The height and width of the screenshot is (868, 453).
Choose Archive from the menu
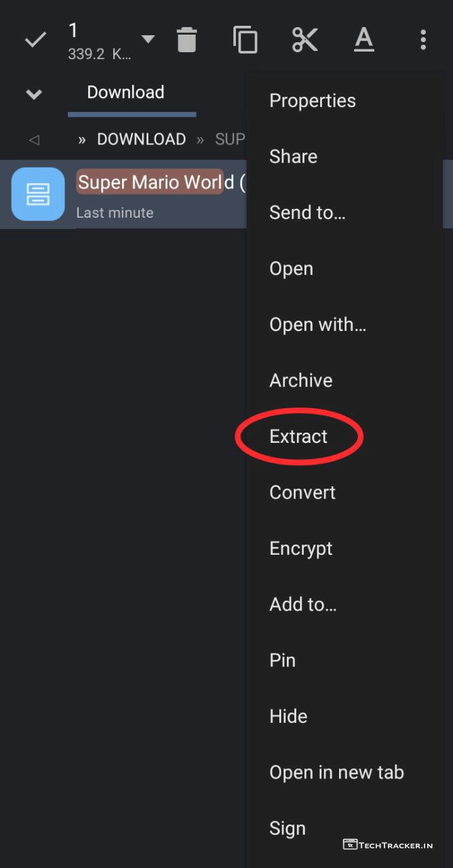pyautogui.click(x=301, y=380)
